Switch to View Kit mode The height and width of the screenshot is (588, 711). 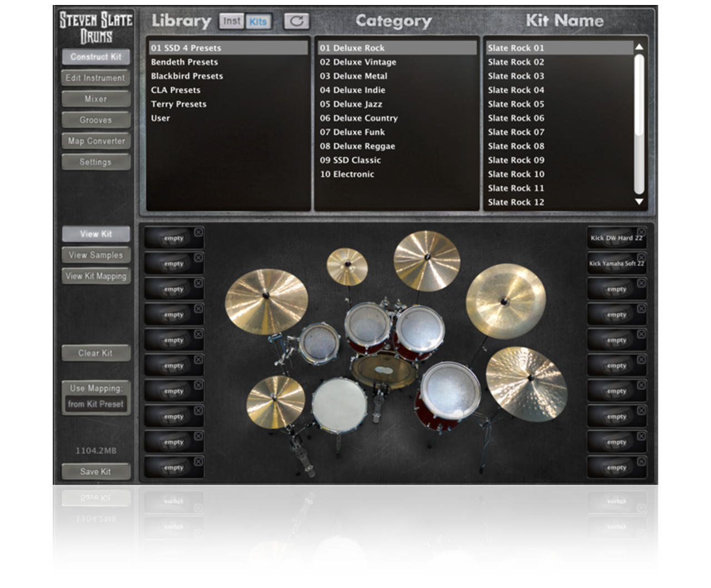click(x=96, y=234)
